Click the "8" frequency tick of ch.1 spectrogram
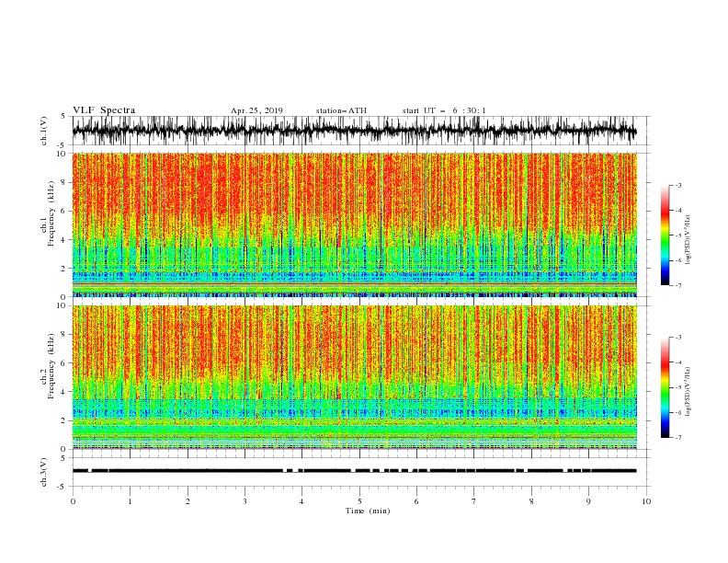The width and height of the screenshot is (728, 563). pos(63,182)
